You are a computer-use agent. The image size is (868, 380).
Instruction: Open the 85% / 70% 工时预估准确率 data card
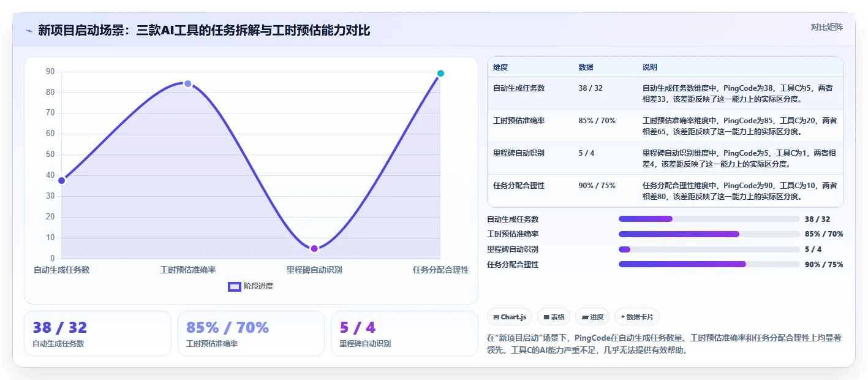click(x=251, y=333)
